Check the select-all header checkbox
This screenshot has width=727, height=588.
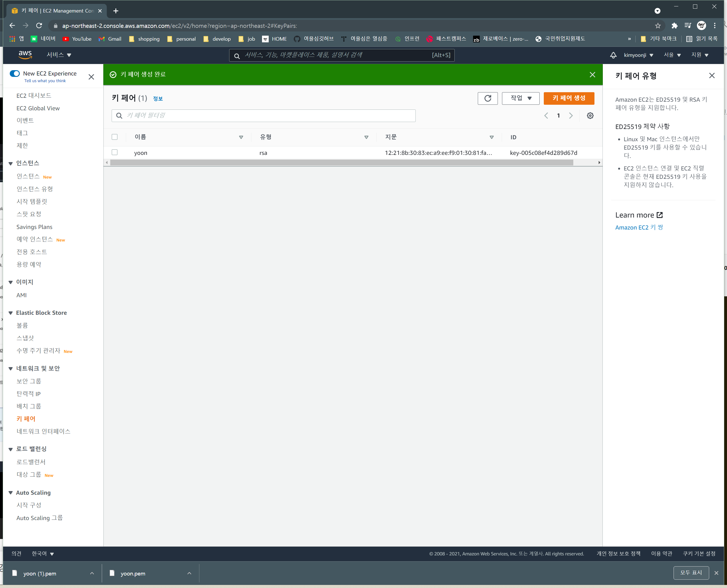114,137
